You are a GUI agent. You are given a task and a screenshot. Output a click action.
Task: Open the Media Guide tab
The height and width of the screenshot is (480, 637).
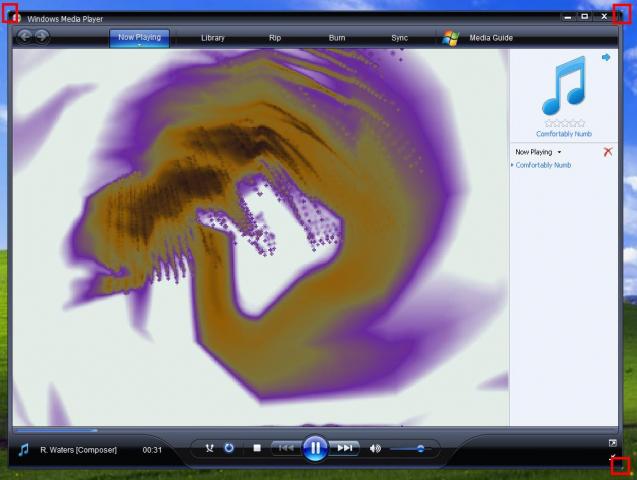click(x=491, y=38)
